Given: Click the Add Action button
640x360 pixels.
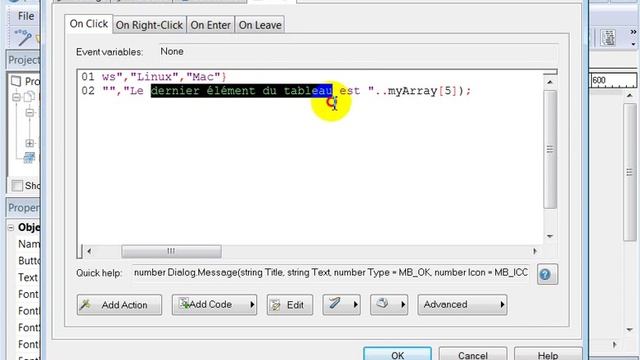Looking at the screenshot, I should 119,304.
